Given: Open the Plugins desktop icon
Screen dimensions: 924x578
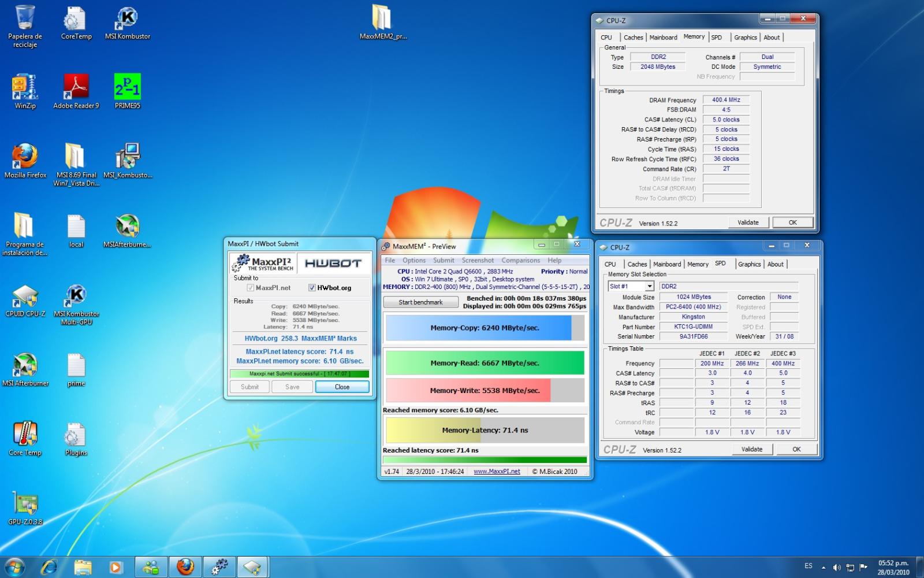Looking at the screenshot, I should coord(76,439).
